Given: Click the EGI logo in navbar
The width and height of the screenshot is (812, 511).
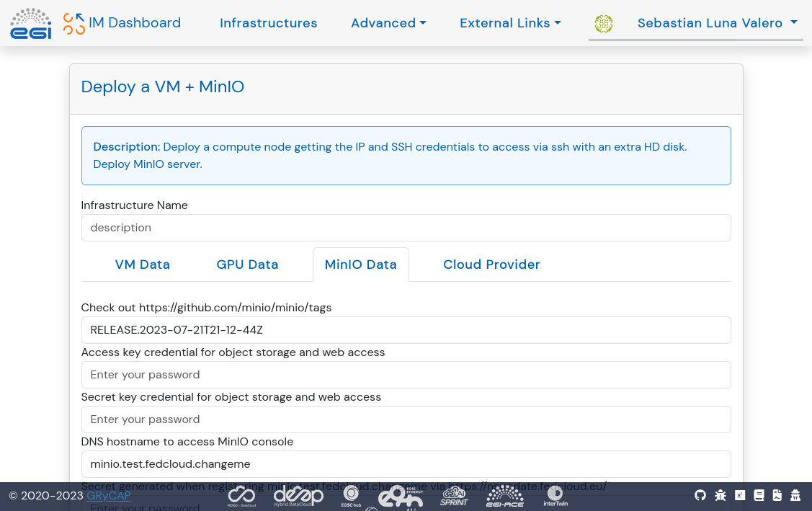Looking at the screenshot, I should (x=31, y=23).
